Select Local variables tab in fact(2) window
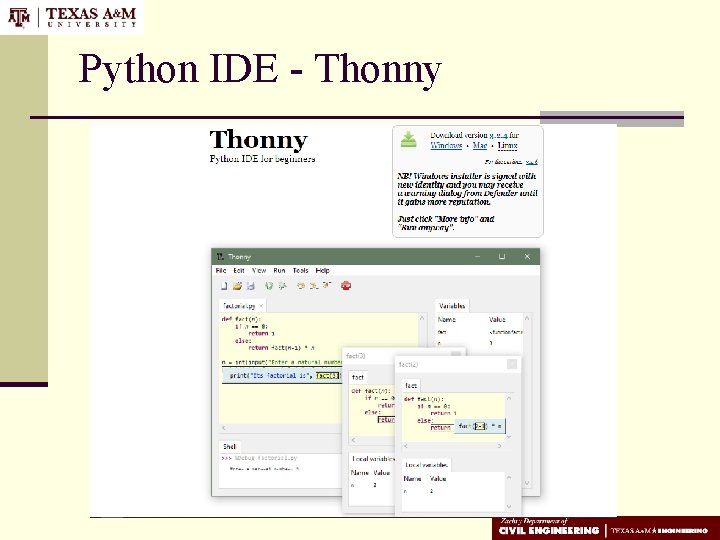 (x=426, y=465)
